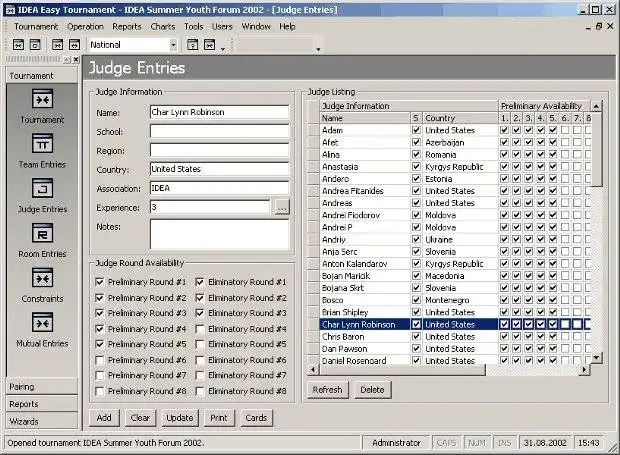Restore the inner Judge Entries window

click(599, 26)
